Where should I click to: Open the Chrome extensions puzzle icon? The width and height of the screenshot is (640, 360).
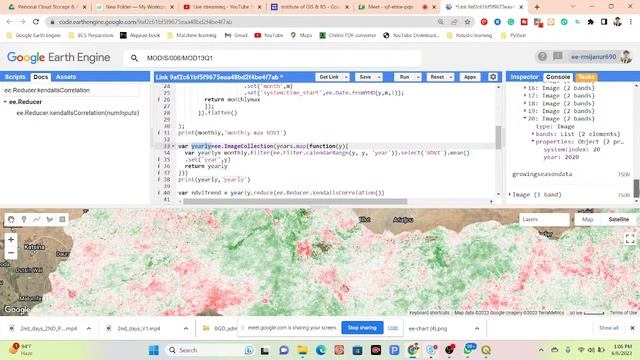click(591, 22)
